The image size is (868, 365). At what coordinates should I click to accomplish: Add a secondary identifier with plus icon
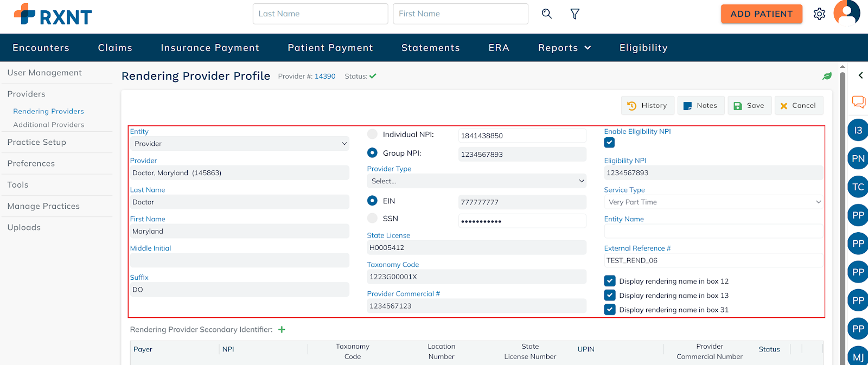click(282, 330)
